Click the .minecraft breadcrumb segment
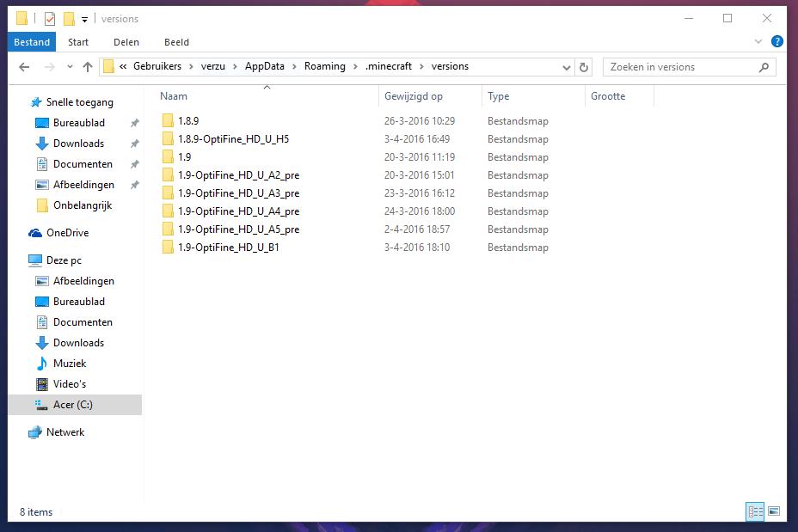The image size is (798, 532). (389, 67)
